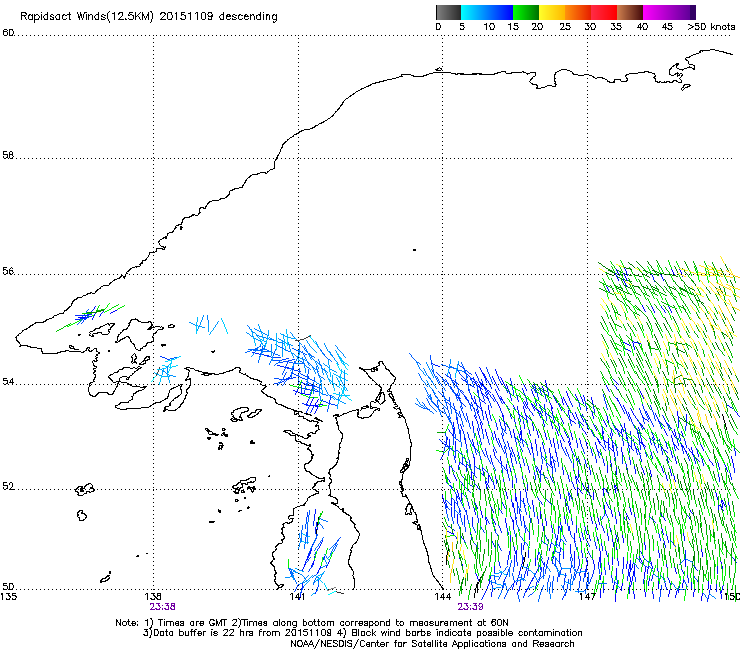Select the green 15-20 knots color segment
Viewport: 740px width, 650px height.
click(x=526, y=12)
